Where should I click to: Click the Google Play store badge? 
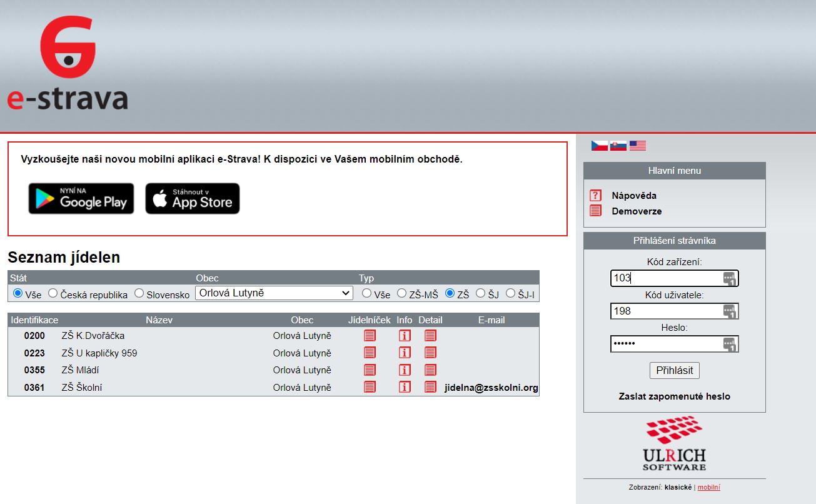pyautogui.click(x=81, y=199)
